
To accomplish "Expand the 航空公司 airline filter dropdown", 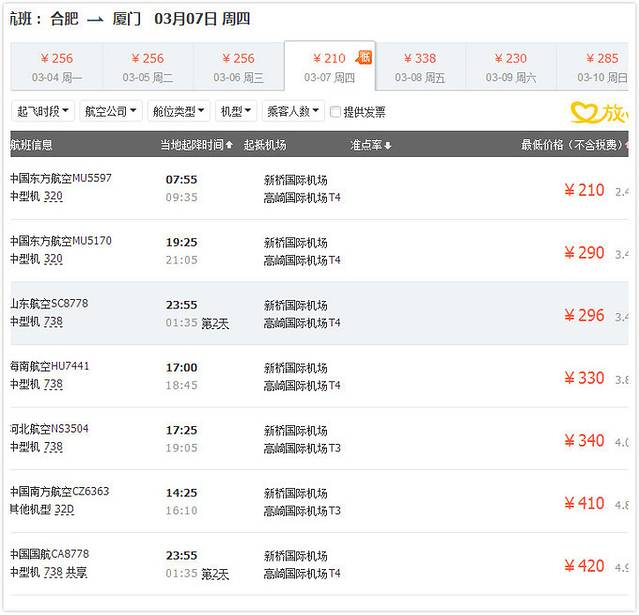I will 112,112.
